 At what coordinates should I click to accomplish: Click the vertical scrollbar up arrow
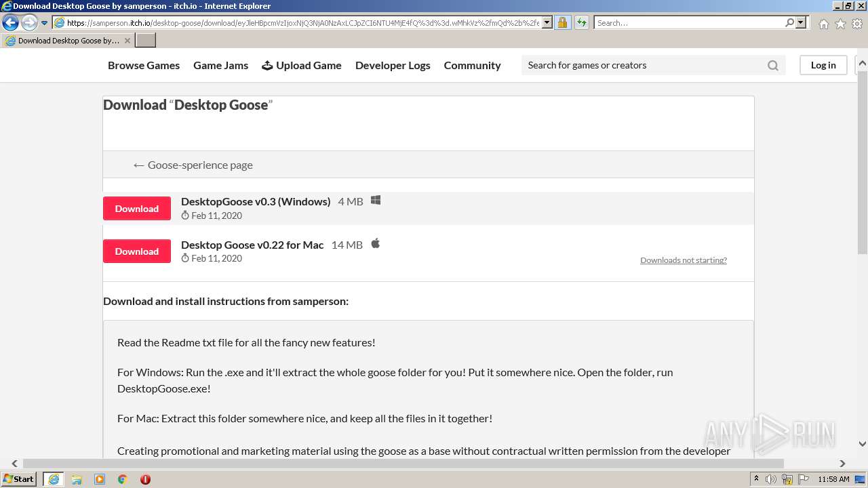pos(863,64)
